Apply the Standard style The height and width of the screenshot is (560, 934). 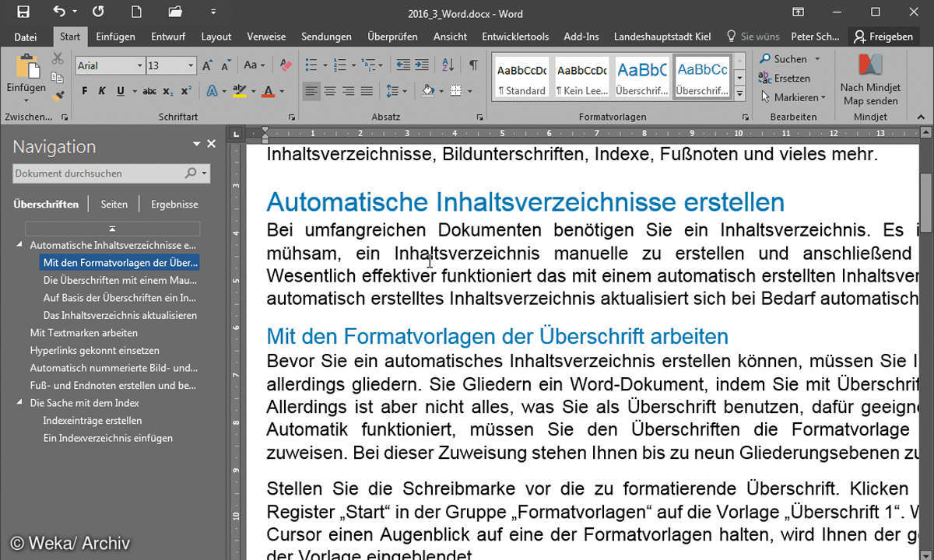(x=521, y=77)
